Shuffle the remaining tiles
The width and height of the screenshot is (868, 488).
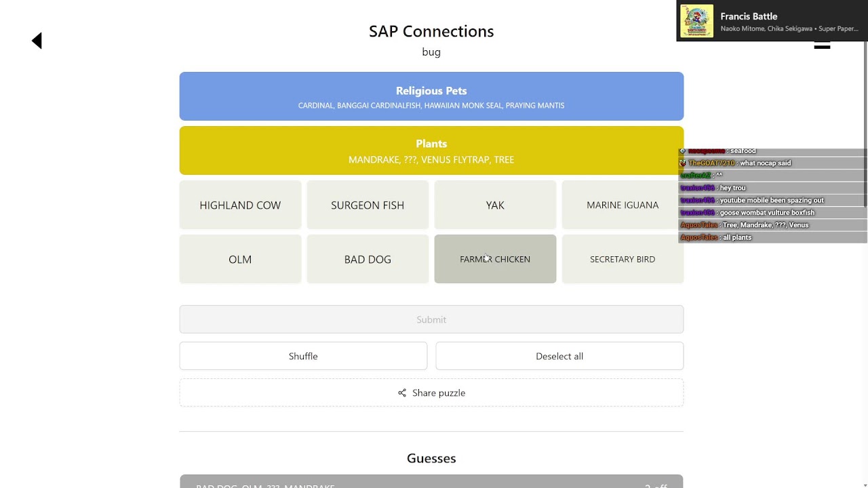[303, 356]
